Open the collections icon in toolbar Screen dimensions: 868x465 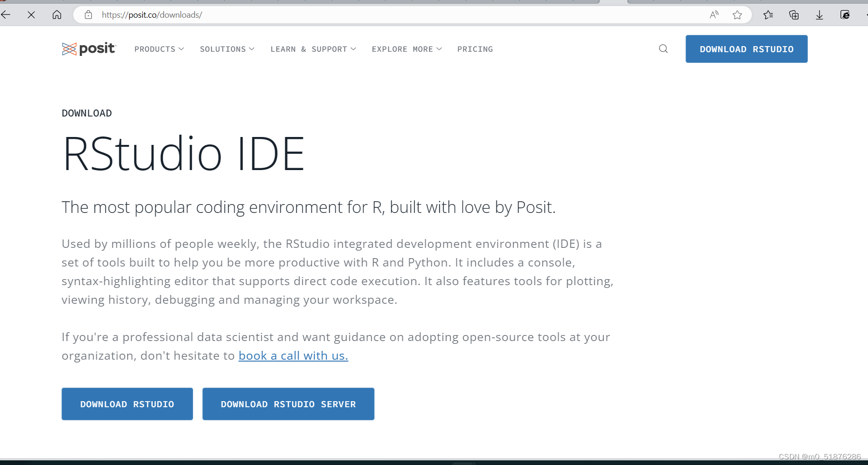[794, 15]
